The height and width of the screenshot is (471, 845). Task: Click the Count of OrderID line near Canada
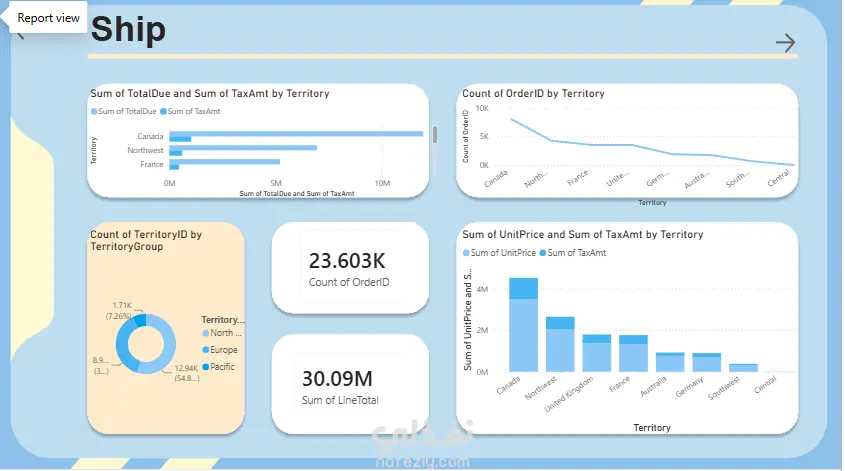pos(512,120)
